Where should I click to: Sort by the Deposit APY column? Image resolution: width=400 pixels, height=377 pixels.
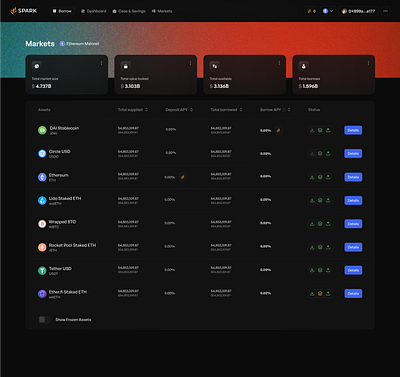[x=179, y=110]
